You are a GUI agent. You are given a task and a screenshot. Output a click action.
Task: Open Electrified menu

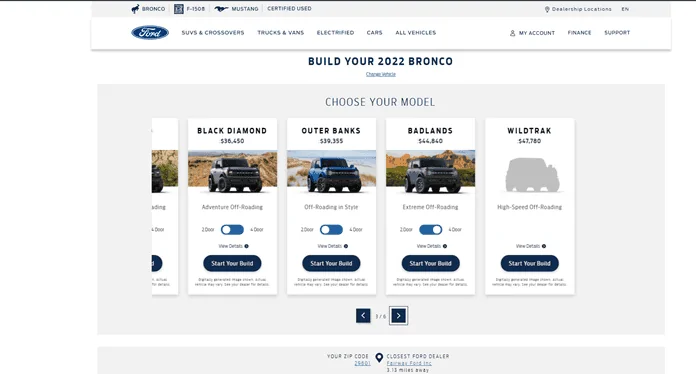(x=335, y=33)
